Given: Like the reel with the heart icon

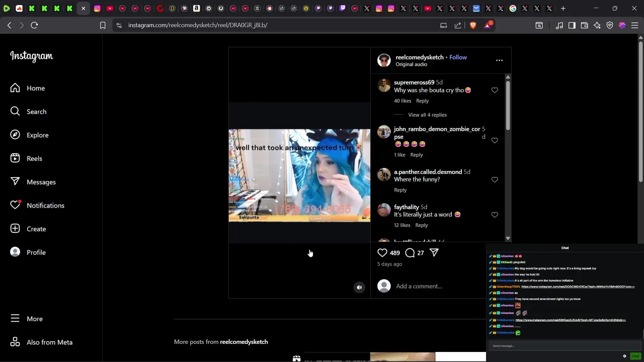Looking at the screenshot, I should tap(382, 253).
